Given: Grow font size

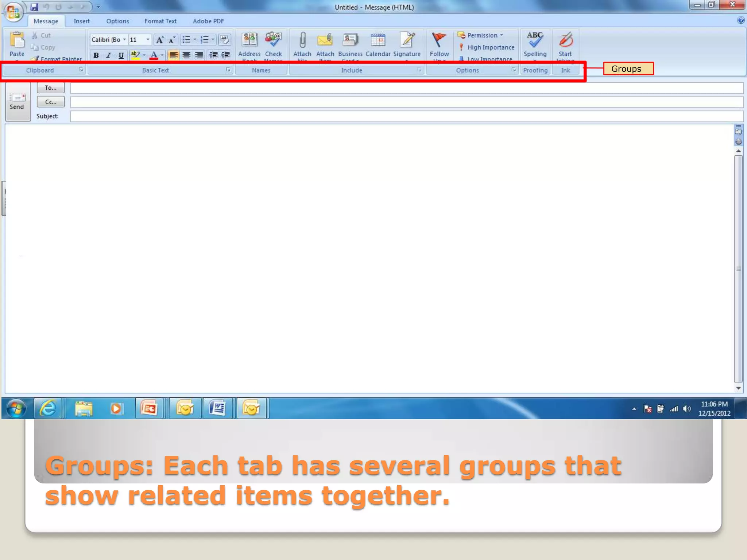Looking at the screenshot, I should pyautogui.click(x=159, y=40).
